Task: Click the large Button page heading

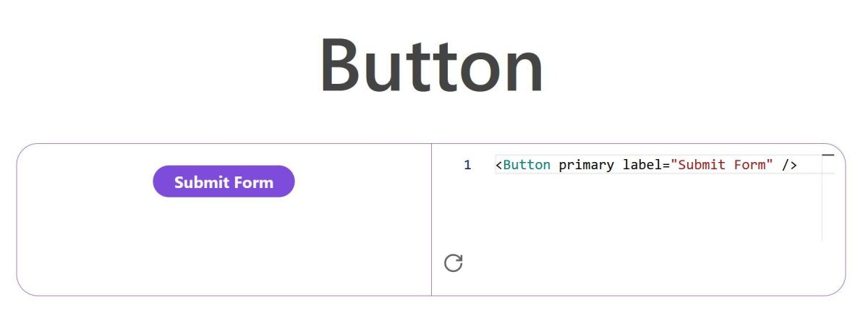Action: [431, 65]
